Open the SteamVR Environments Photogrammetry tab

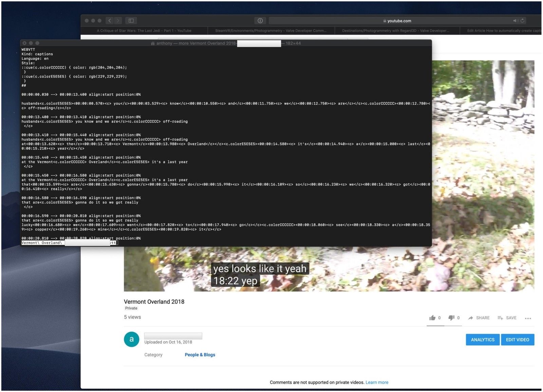click(271, 31)
